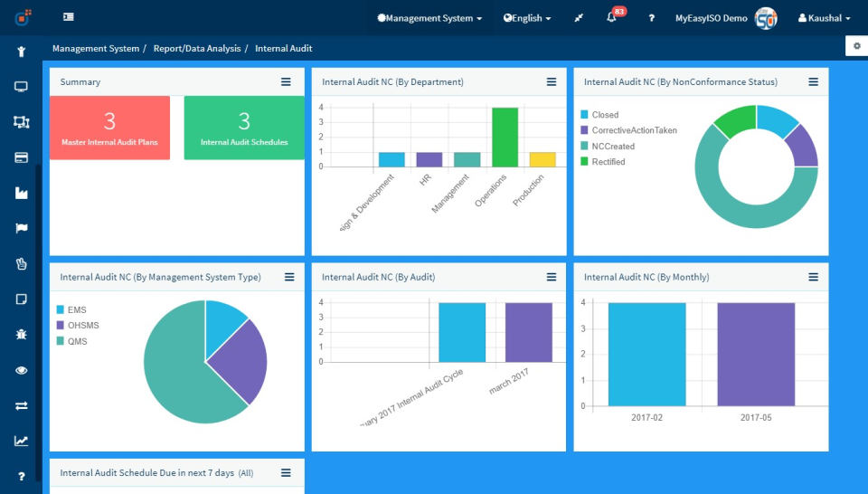Click the swap arrows icon in sidebar

pyautogui.click(x=21, y=405)
